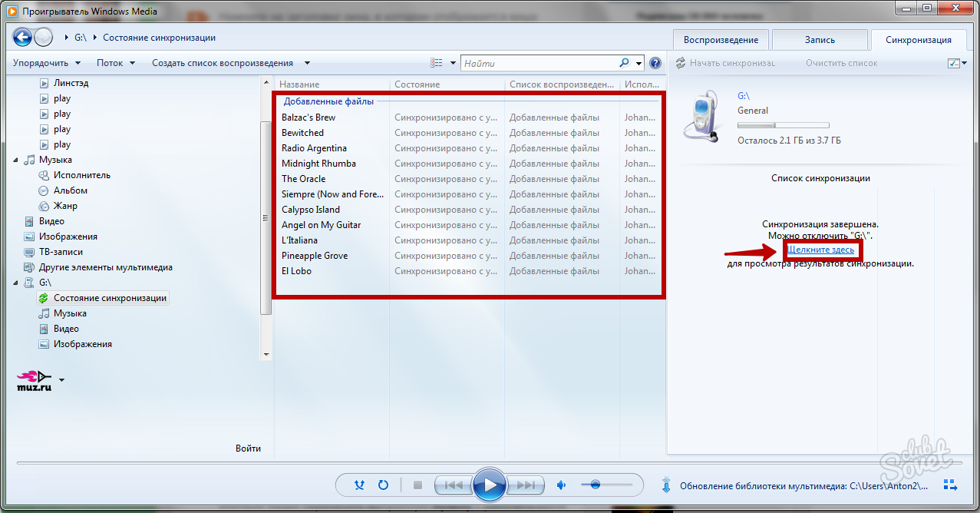980x513 pixels.
Task: Click the Back navigation arrow
Action: [23, 37]
